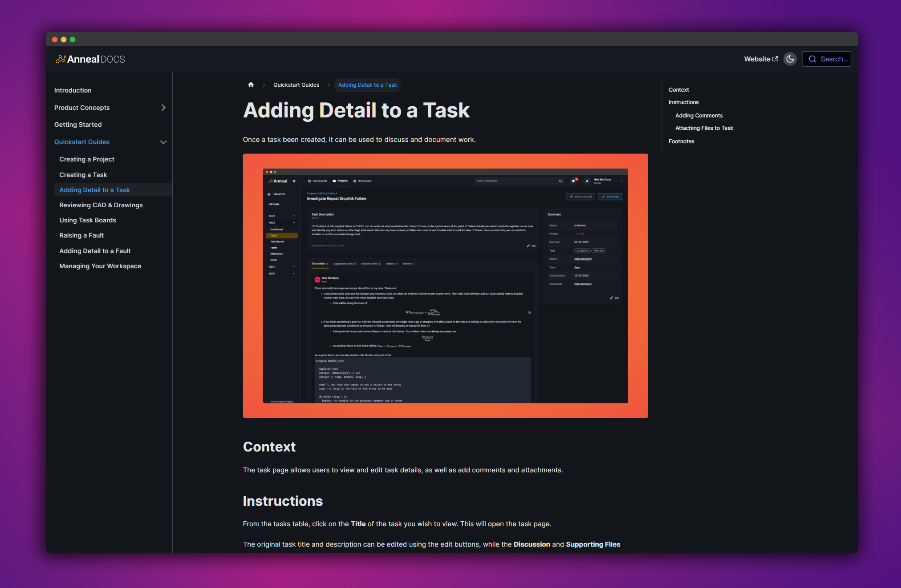
Task: Click the Search field
Action: 826,59
